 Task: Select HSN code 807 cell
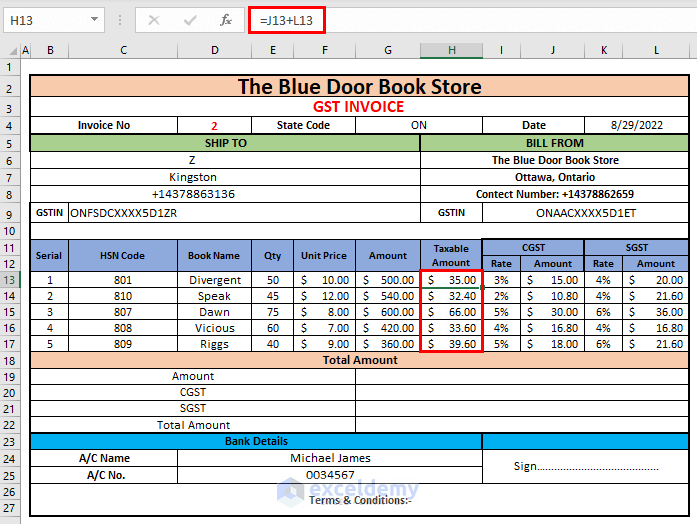point(123,312)
